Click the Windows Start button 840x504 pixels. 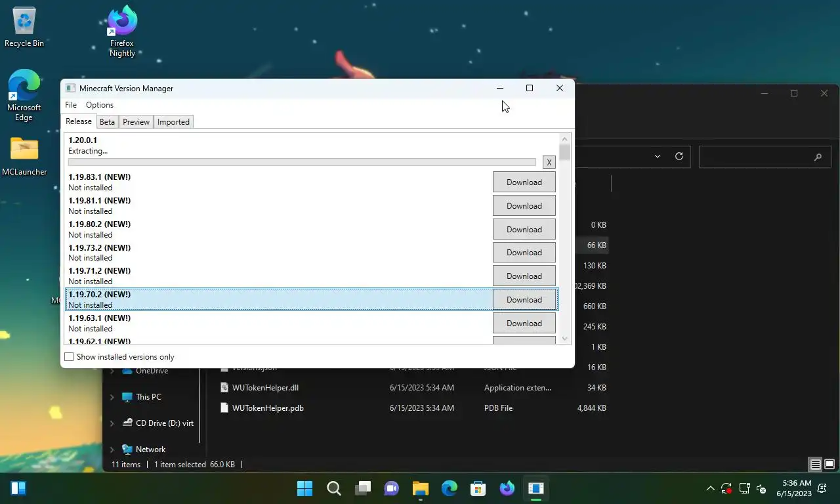pyautogui.click(x=305, y=488)
